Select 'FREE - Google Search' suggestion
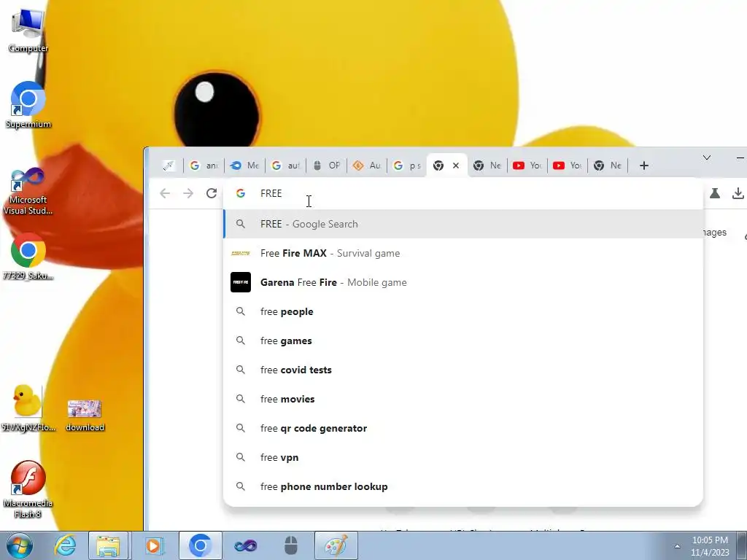The image size is (747, 560). pos(463,224)
